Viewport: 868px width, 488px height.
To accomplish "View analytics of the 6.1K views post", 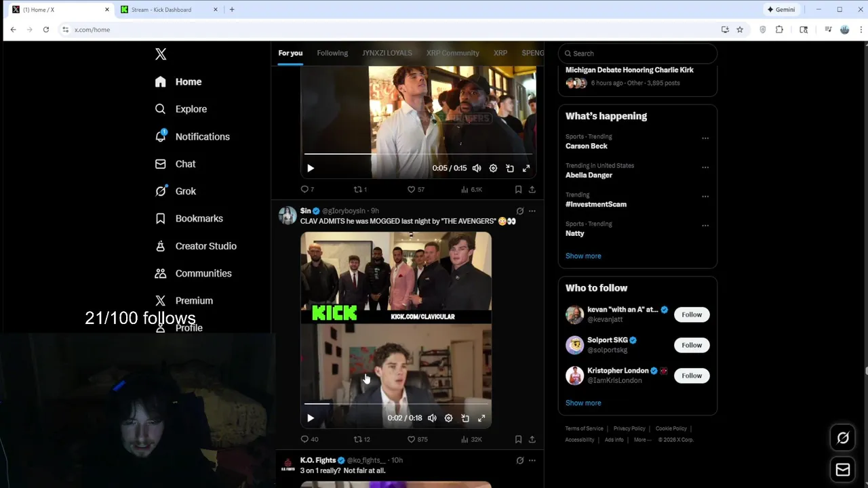I will 471,190.
